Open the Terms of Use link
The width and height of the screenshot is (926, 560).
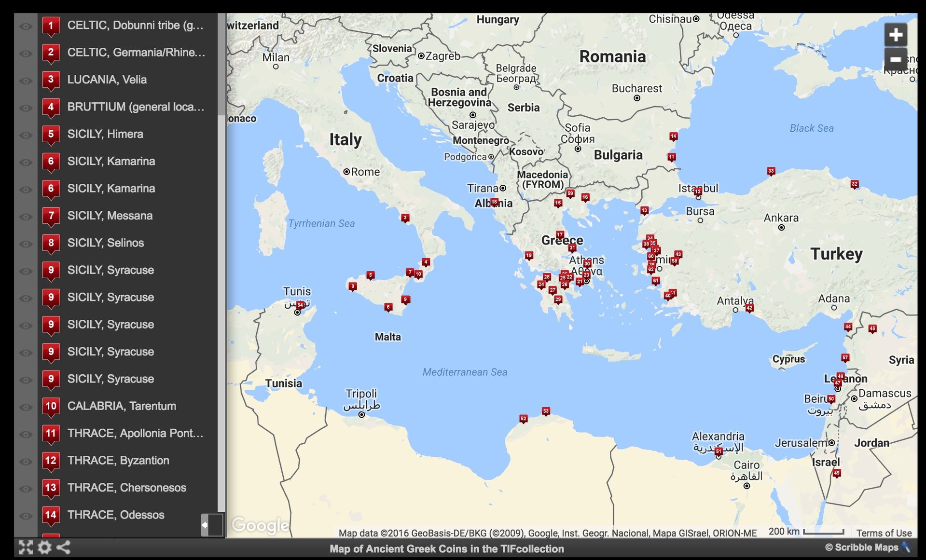tap(884, 533)
